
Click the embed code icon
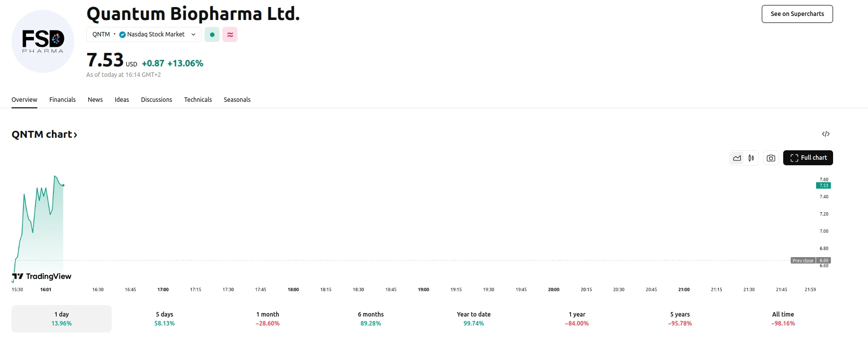pos(826,134)
